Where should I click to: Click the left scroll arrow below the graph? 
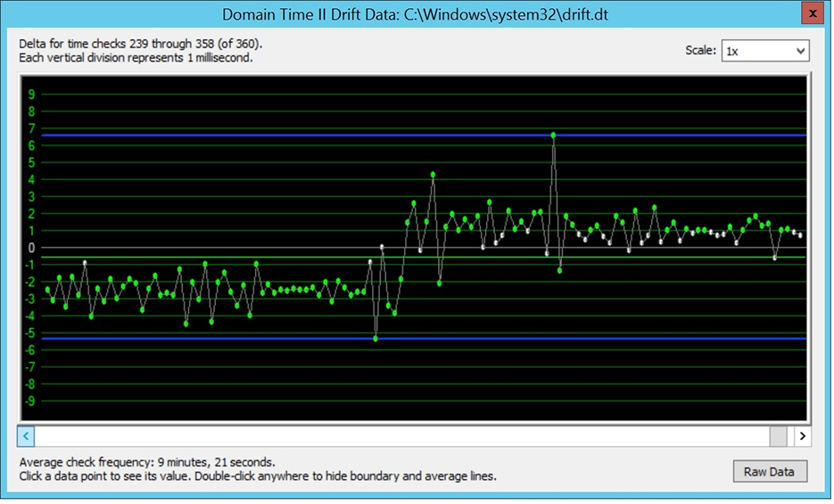[x=26, y=436]
